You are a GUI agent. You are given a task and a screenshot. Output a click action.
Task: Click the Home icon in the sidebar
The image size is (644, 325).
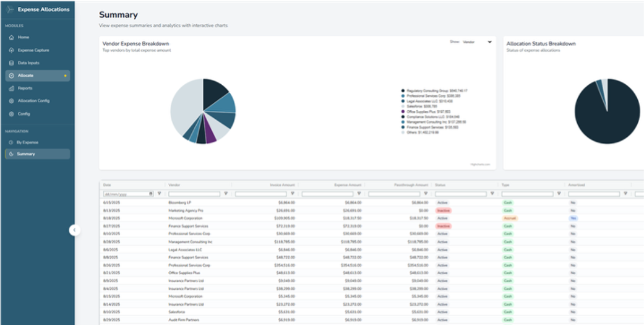[x=11, y=37]
